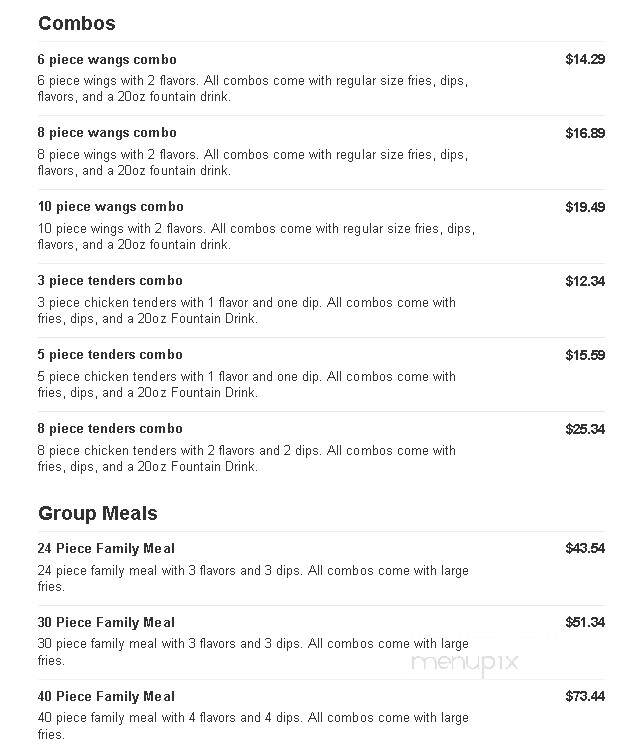Click the $16.89 price
This screenshot has height=745, width=644.
[585, 133]
